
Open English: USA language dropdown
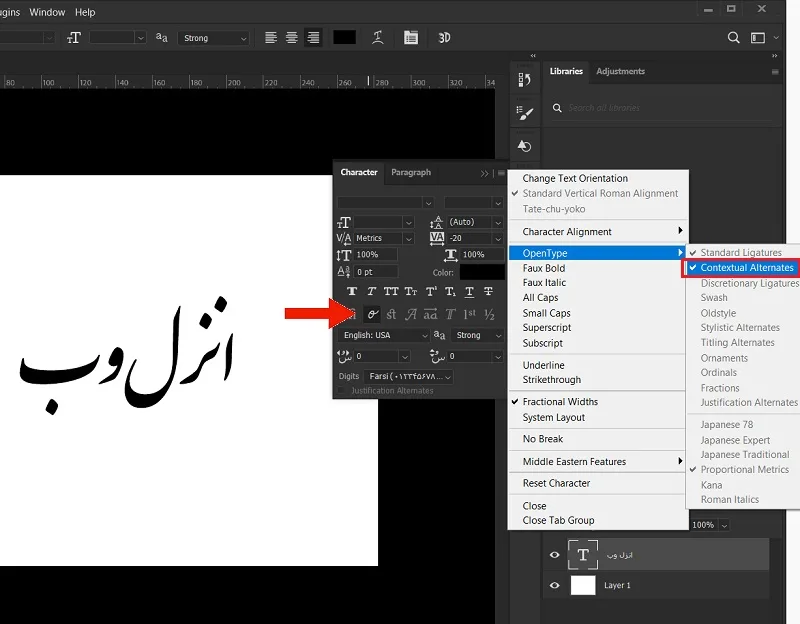[384, 335]
